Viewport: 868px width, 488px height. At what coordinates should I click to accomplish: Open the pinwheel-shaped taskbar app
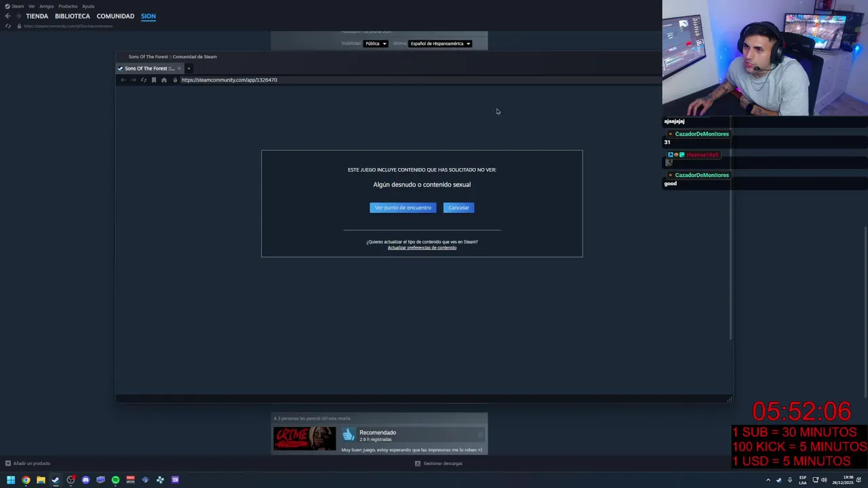(160, 480)
